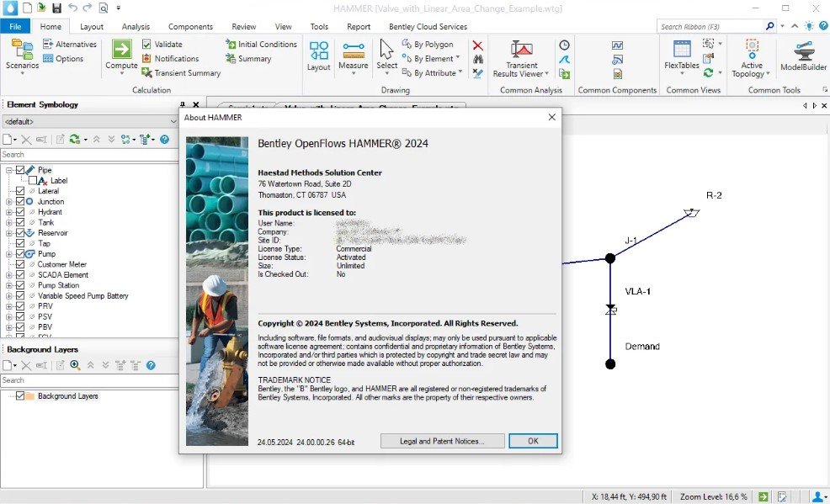Click Background Layers zoom icon
The width and height of the screenshot is (830, 504).
[x=75, y=365]
